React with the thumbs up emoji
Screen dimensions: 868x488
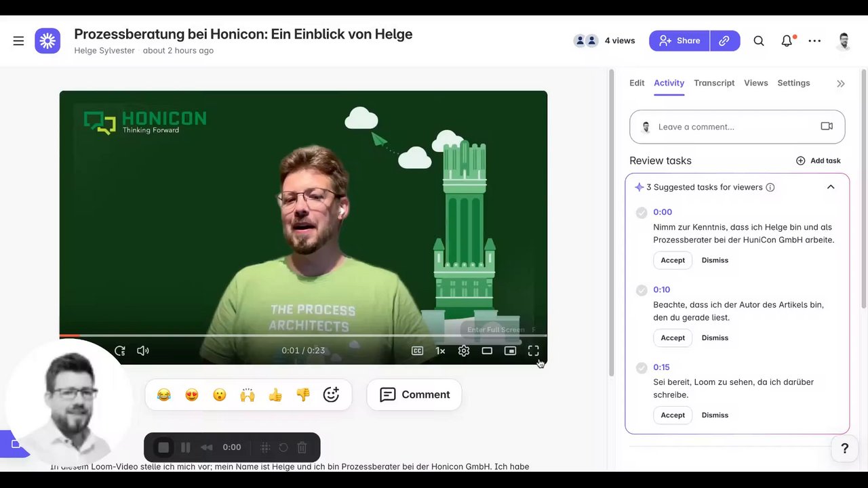point(275,394)
